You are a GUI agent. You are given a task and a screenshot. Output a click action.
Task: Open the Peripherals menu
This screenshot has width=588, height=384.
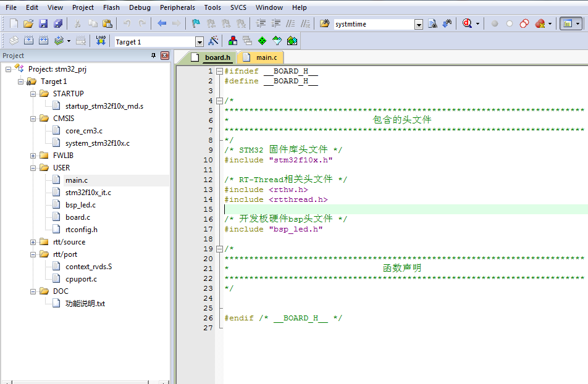(x=177, y=7)
